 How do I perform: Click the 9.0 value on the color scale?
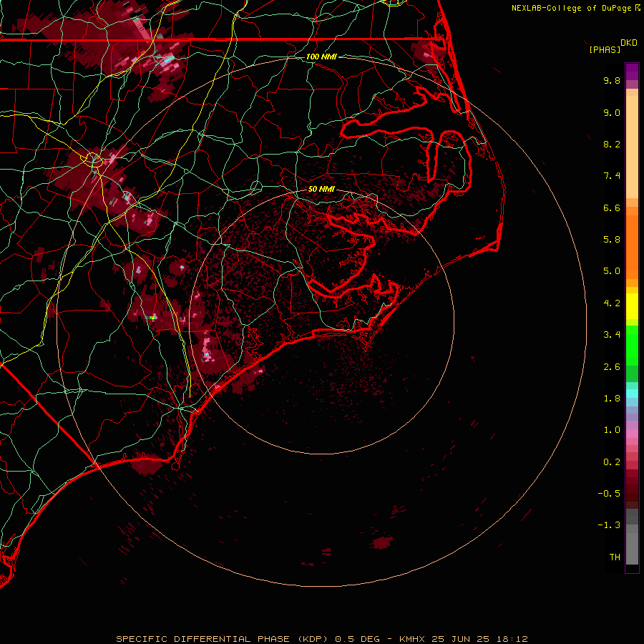pyautogui.click(x=612, y=112)
